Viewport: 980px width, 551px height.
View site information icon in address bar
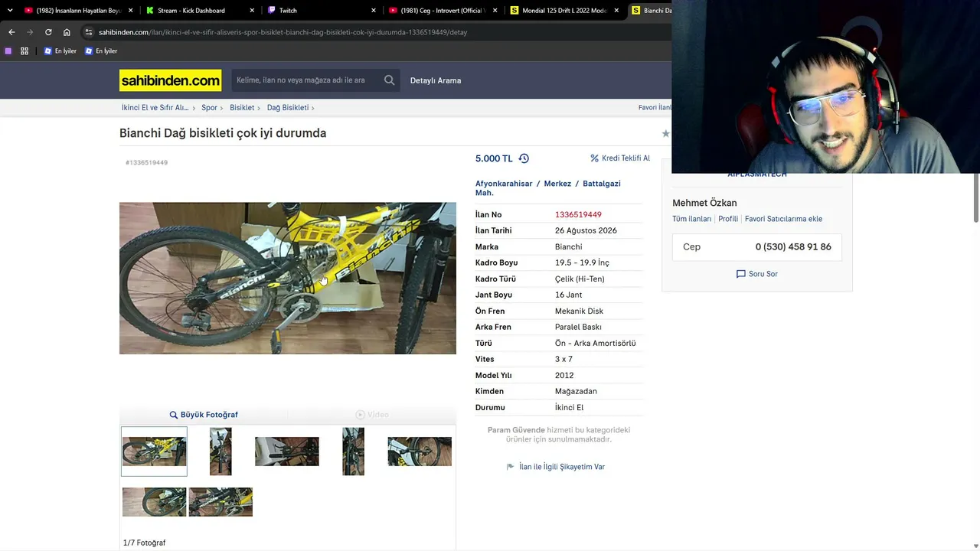tap(89, 32)
